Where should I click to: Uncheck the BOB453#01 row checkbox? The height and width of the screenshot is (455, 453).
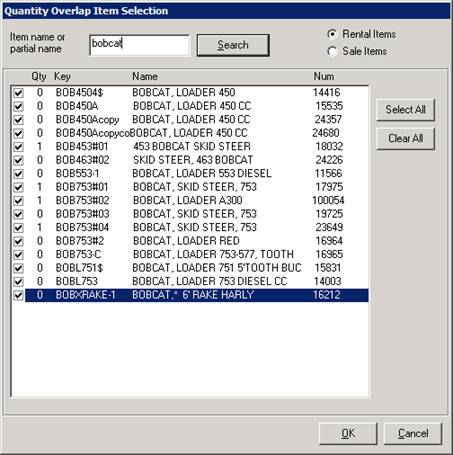click(x=18, y=147)
